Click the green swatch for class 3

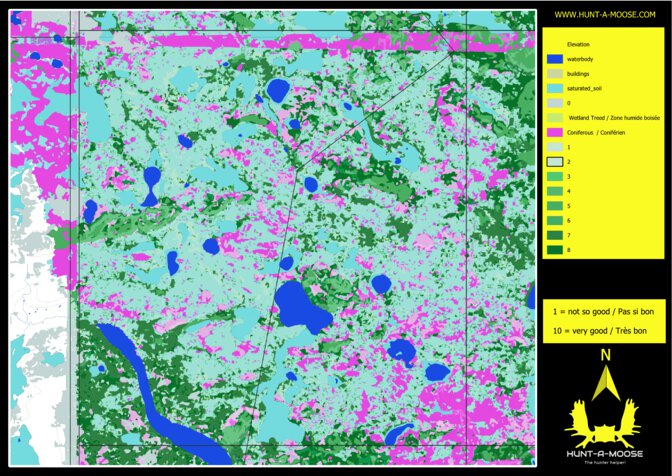555,177
